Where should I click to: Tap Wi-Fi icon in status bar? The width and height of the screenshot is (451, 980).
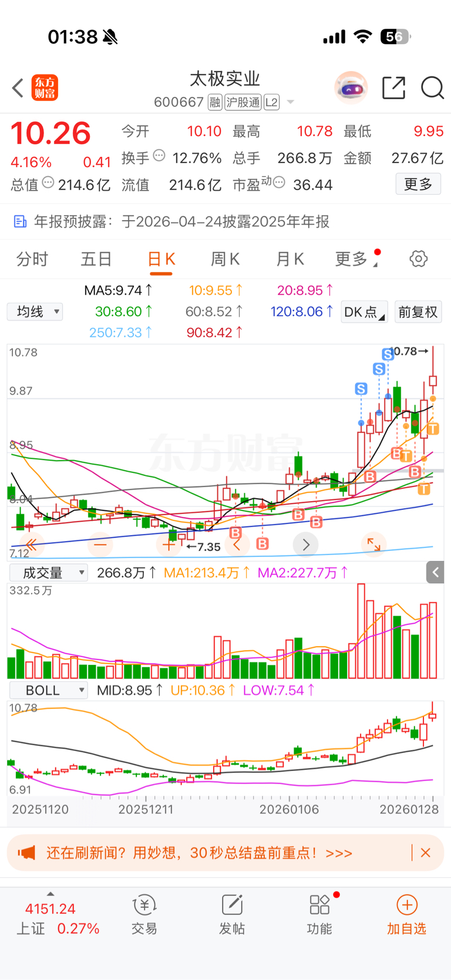click(363, 37)
